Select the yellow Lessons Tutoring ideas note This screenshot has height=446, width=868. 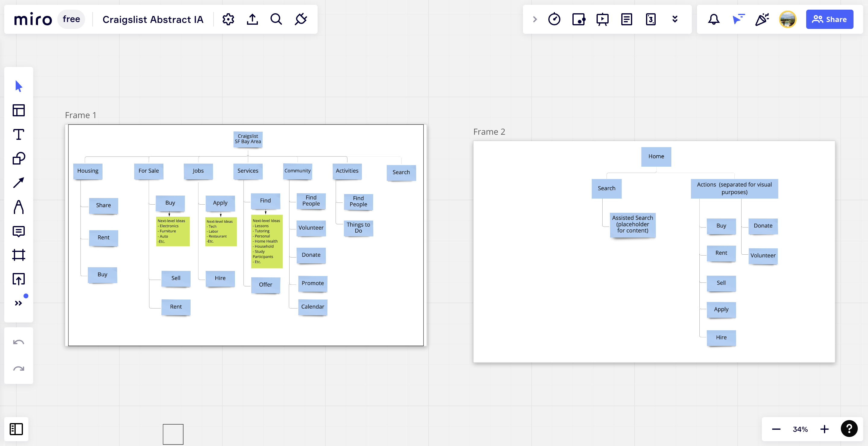[x=267, y=241]
